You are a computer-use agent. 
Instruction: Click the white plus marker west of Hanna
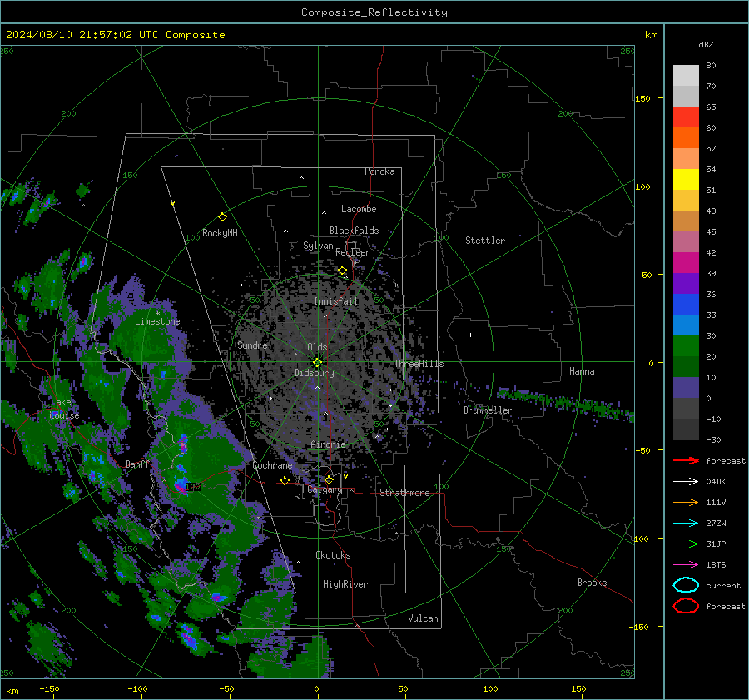pyautogui.click(x=470, y=335)
